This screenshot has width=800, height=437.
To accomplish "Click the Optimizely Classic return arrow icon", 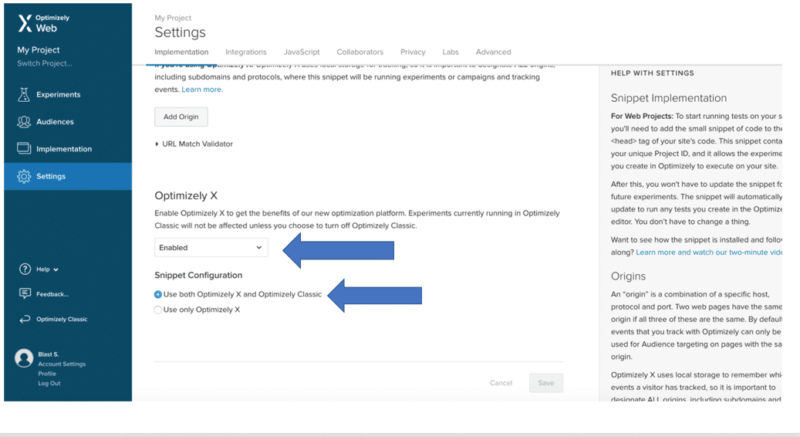I will 24,319.
